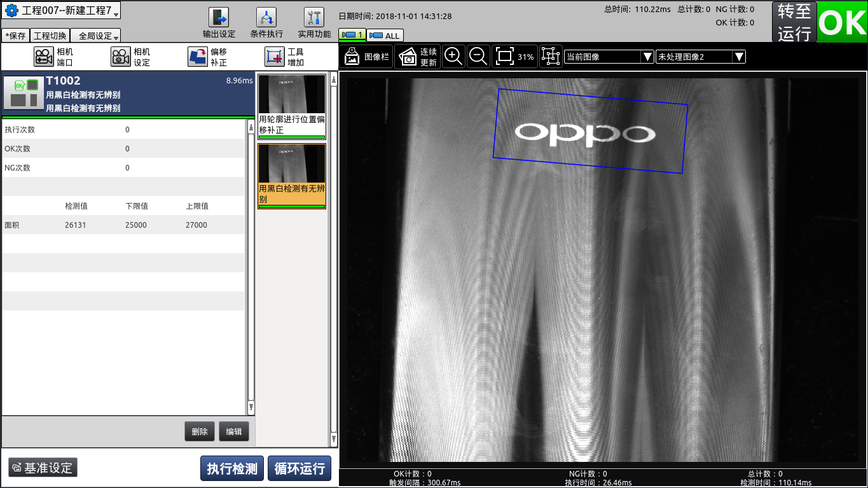Click the green OK status indicator
868x488 pixels.
point(842,22)
